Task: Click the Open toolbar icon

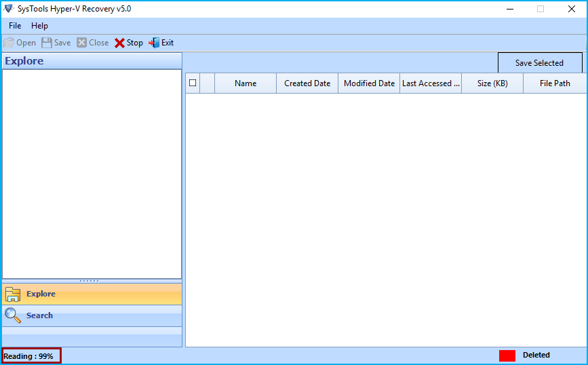Action: [x=9, y=43]
